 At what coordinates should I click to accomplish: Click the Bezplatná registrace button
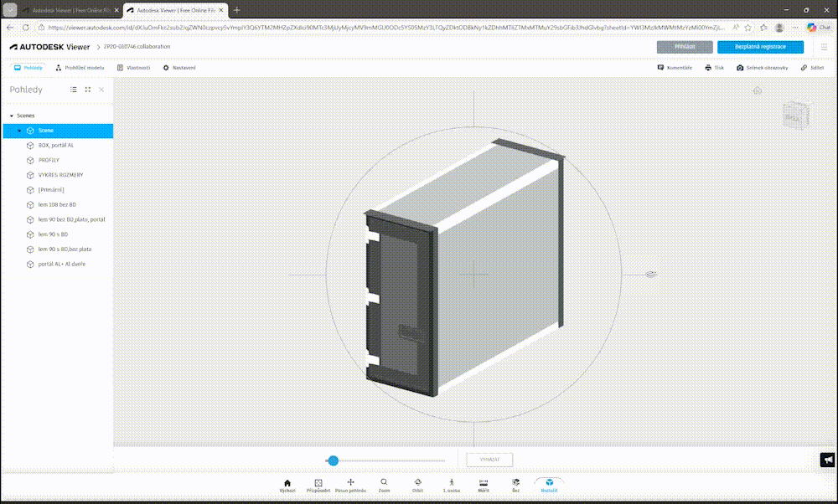pyautogui.click(x=760, y=47)
